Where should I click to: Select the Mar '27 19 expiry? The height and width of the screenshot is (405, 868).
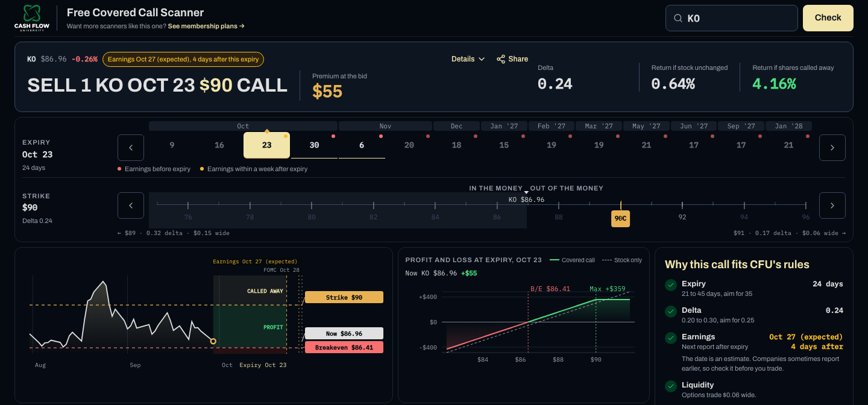pos(599,145)
